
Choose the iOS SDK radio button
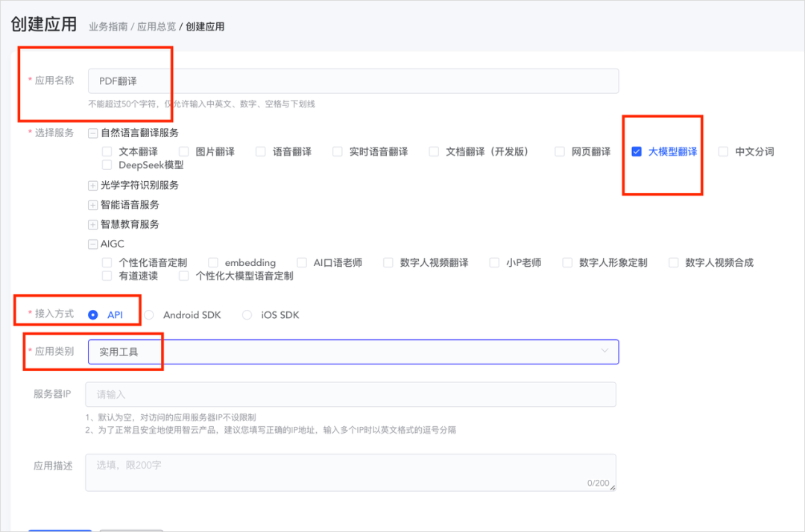tap(247, 315)
